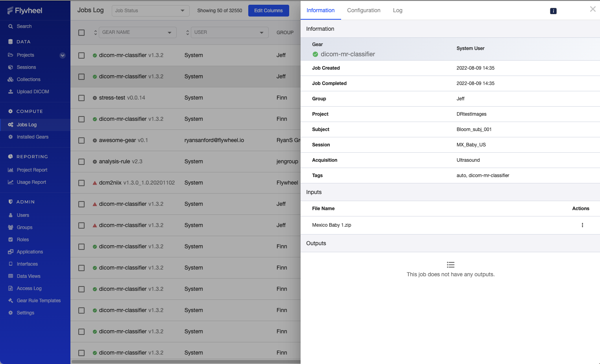The image size is (600, 364).
Task: Open Gear Rule Templates in sidebar
Action: point(39,301)
